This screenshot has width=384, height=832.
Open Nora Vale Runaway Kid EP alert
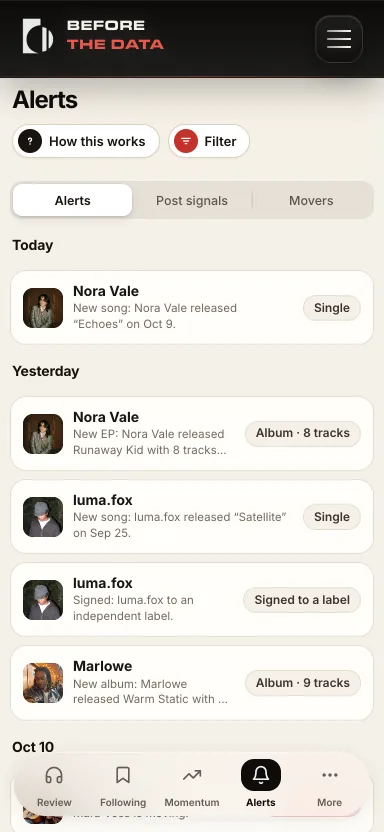192,434
